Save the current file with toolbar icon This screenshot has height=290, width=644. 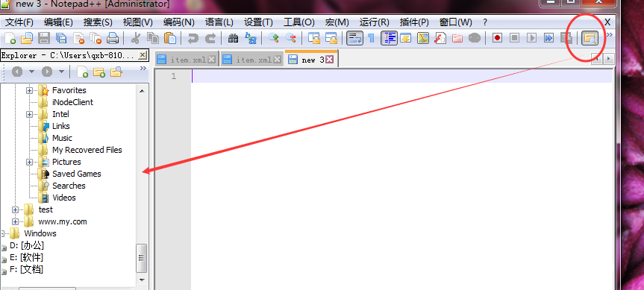[x=44, y=38]
